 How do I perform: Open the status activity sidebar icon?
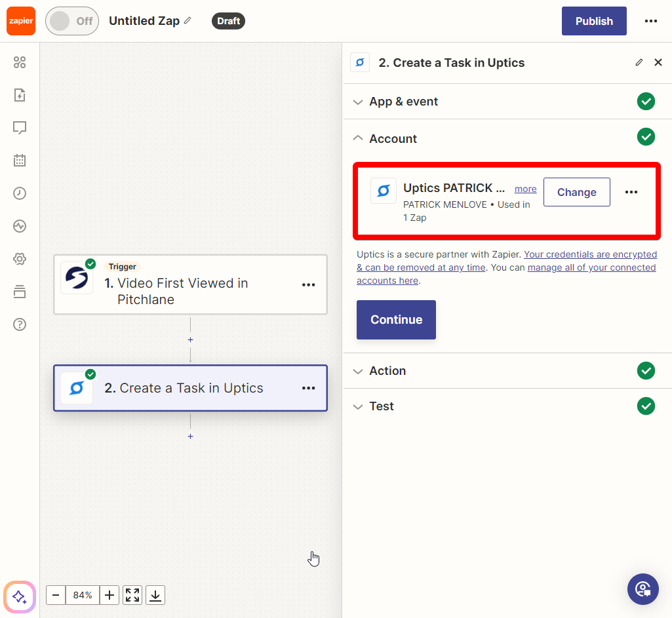coord(20,225)
